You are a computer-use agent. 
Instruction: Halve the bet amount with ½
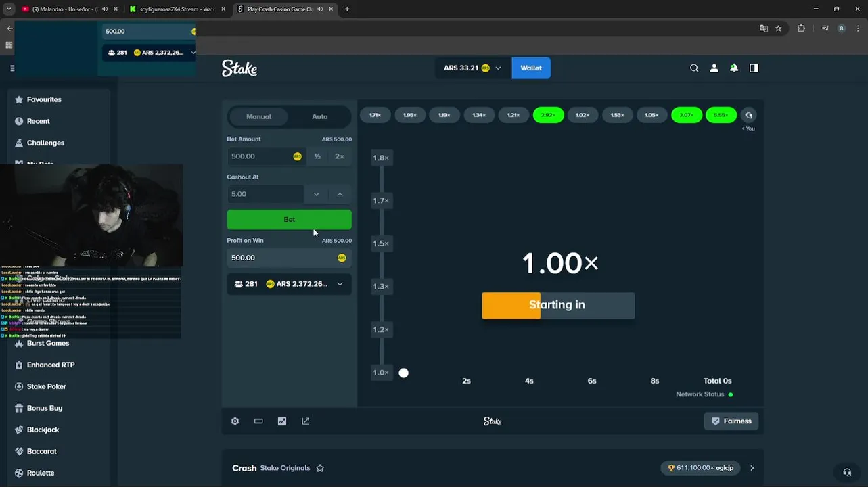pos(317,156)
